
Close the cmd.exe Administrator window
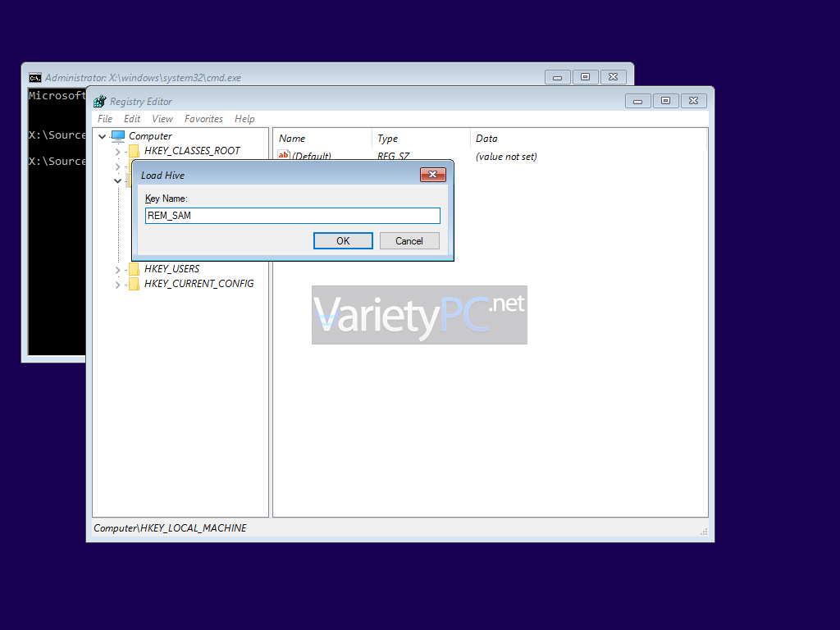(x=614, y=78)
